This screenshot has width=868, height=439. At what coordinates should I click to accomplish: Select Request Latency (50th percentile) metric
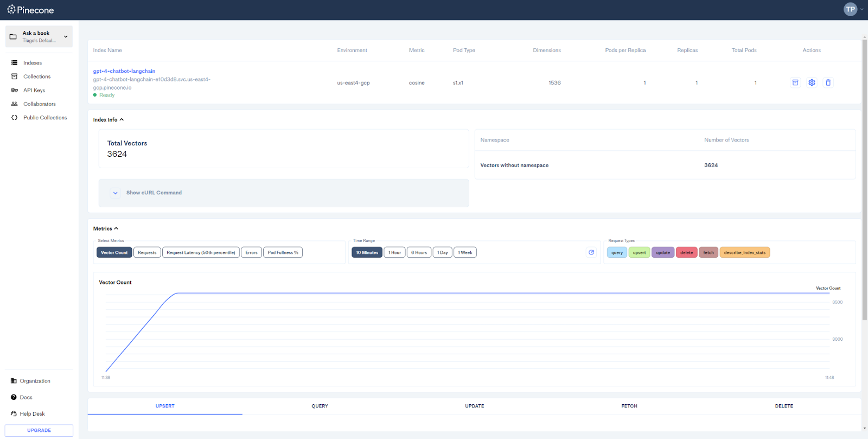tap(201, 252)
